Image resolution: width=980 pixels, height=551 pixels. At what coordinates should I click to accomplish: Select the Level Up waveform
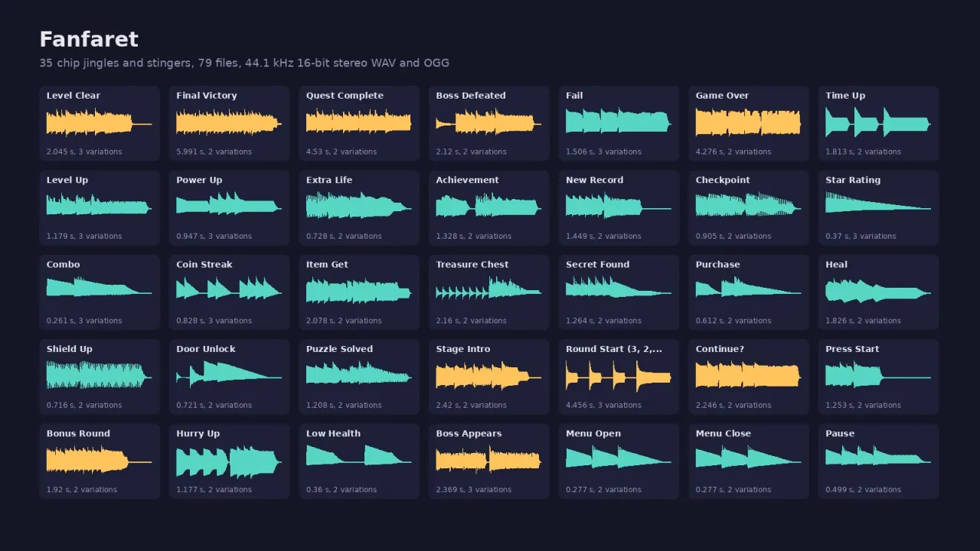[x=99, y=207]
